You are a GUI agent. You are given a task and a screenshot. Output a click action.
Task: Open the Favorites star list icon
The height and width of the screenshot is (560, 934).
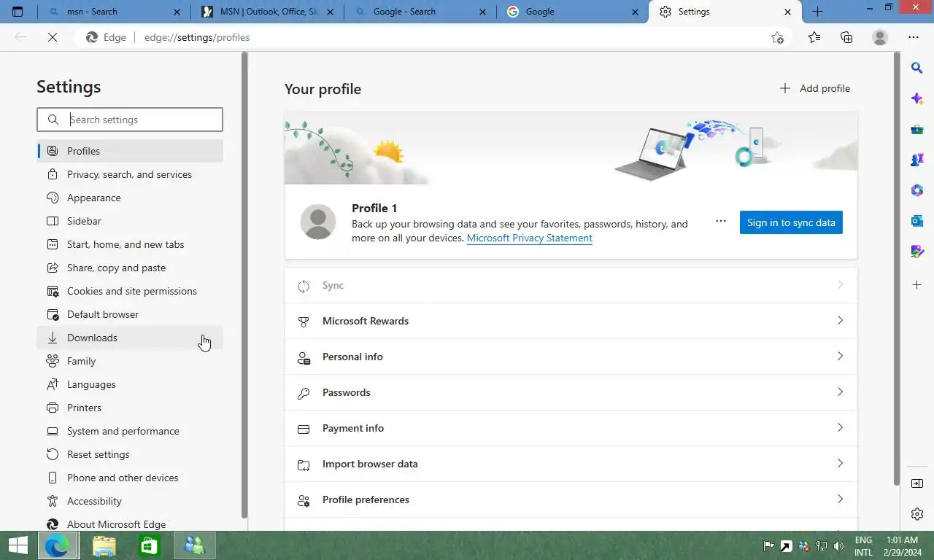click(814, 37)
